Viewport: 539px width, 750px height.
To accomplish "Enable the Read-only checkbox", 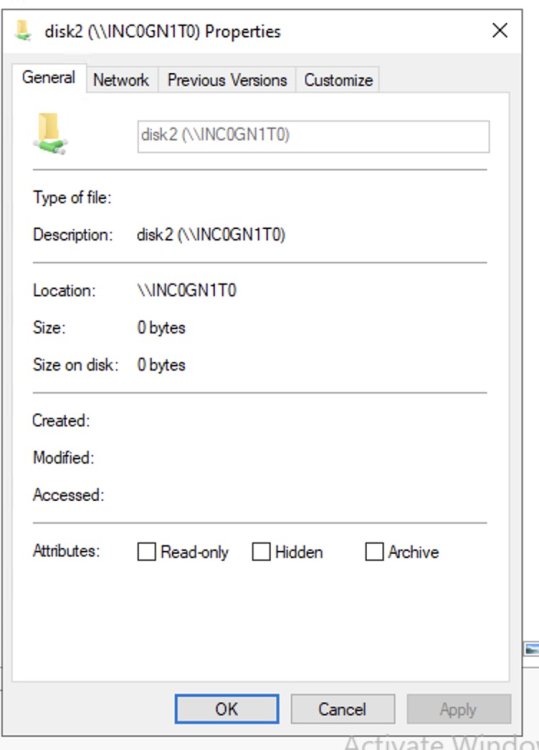I will pos(146,551).
